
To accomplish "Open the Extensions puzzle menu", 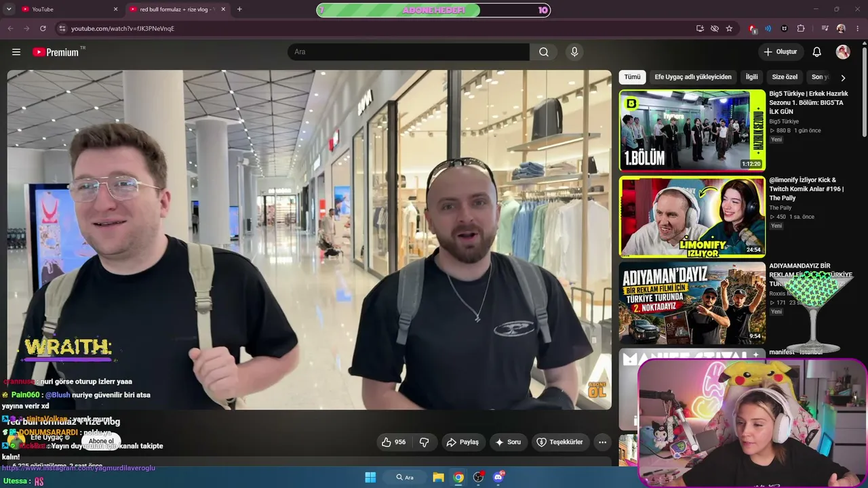I will pyautogui.click(x=801, y=28).
